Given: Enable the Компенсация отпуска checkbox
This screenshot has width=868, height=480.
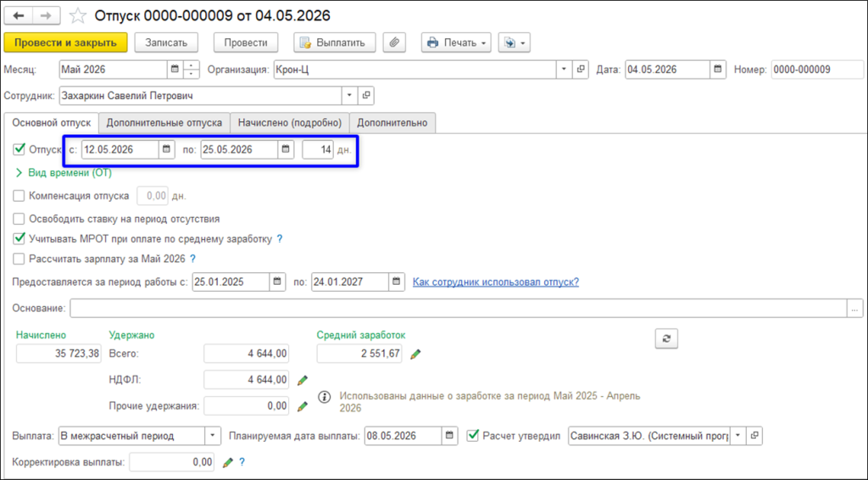Looking at the screenshot, I should (19, 195).
